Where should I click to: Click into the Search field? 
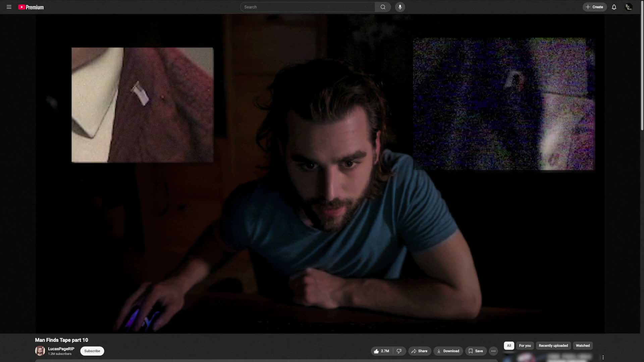point(307,7)
